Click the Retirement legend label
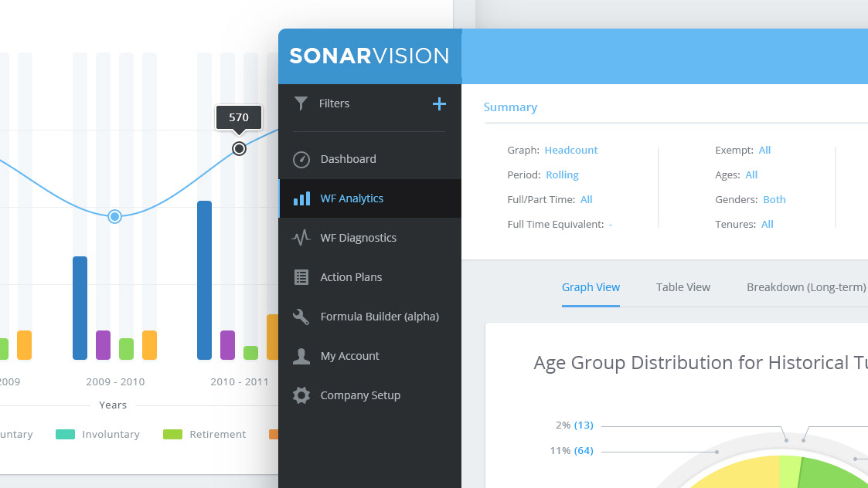 217,434
